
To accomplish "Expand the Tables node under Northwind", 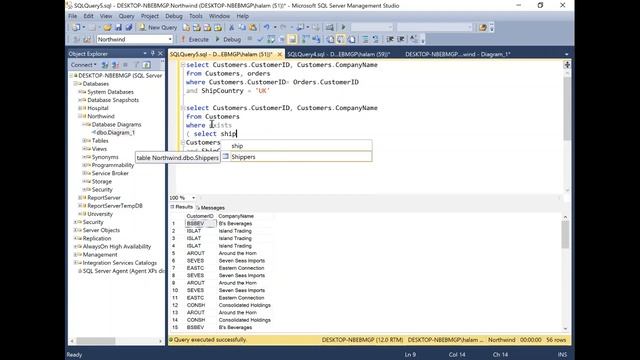I will coord(84,141).
